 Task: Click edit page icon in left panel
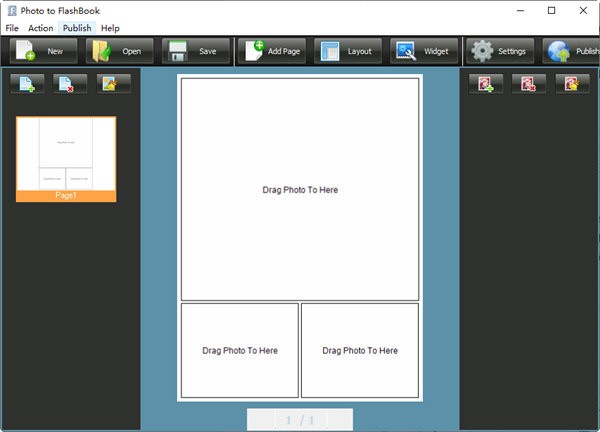(x=113, y=84)
